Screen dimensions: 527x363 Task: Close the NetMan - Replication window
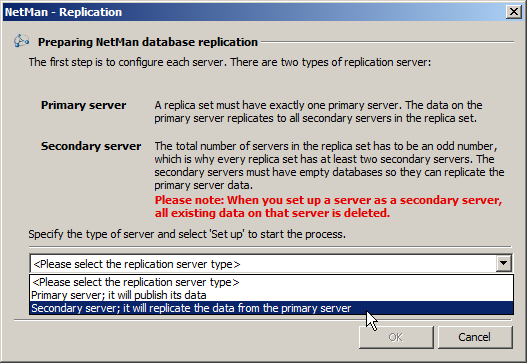(514, 12)
